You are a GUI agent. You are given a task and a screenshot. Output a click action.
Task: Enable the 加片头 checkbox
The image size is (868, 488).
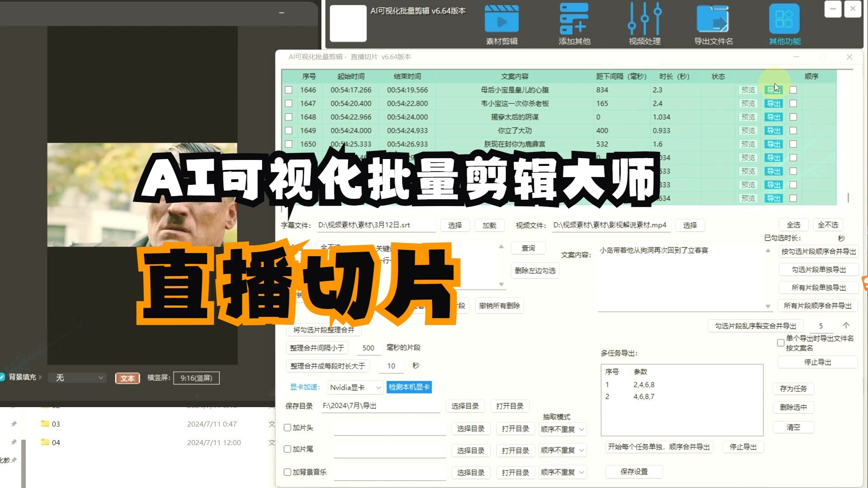coord(287,427)
